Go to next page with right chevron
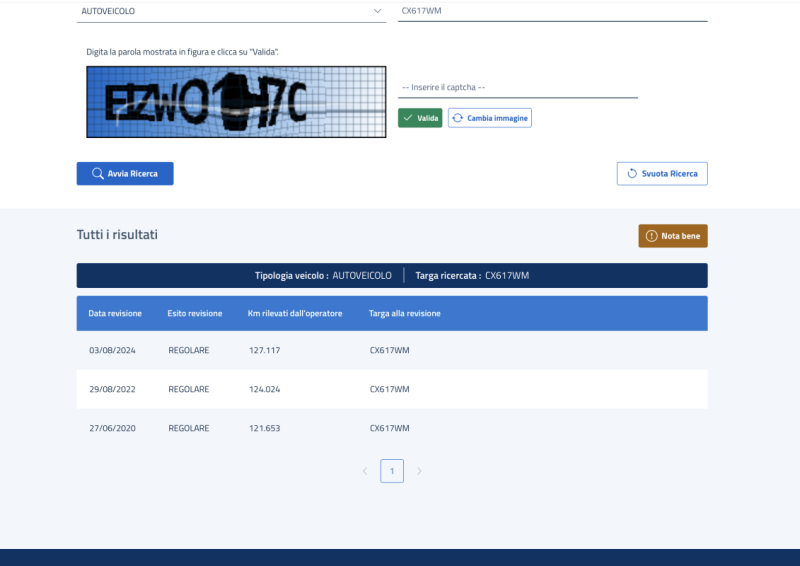Screen dimensions: 800x566 (x=419, y=471)
